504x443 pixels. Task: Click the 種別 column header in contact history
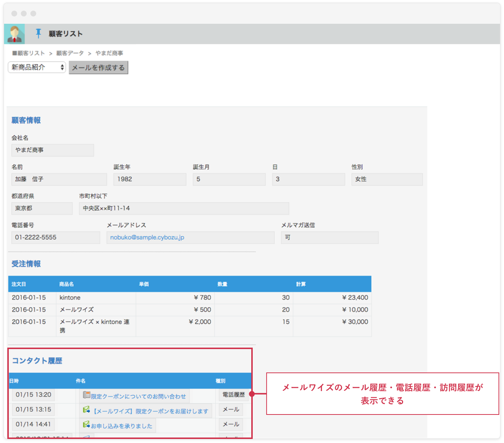pyautogui.click(x=221, y=381)
